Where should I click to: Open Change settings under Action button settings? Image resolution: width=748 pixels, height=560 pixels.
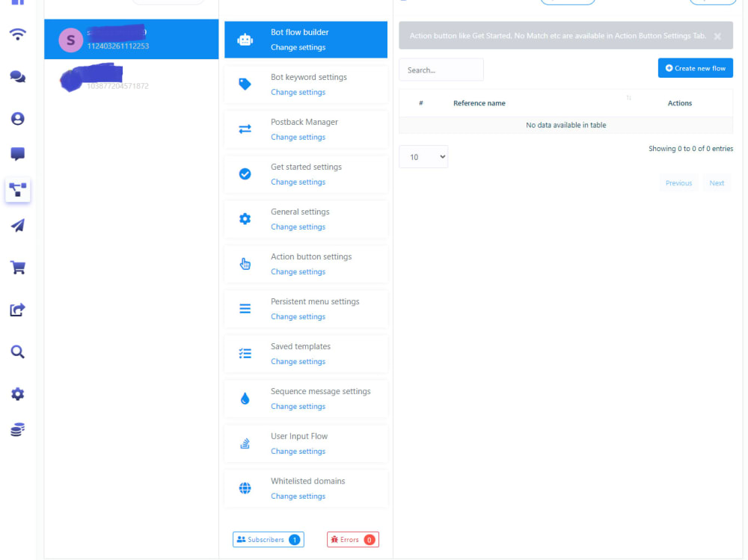(298, 271)
